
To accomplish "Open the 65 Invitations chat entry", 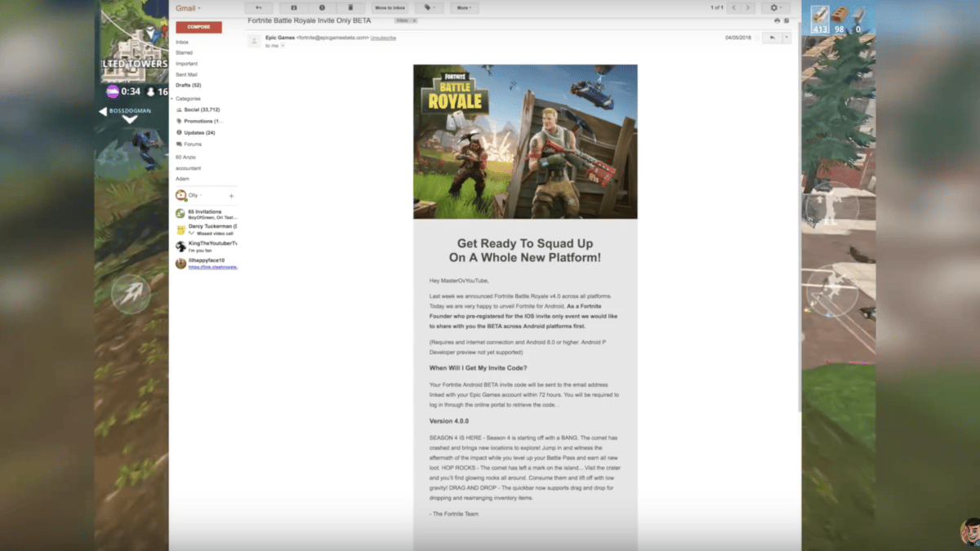I will click(x=207, y=214).
